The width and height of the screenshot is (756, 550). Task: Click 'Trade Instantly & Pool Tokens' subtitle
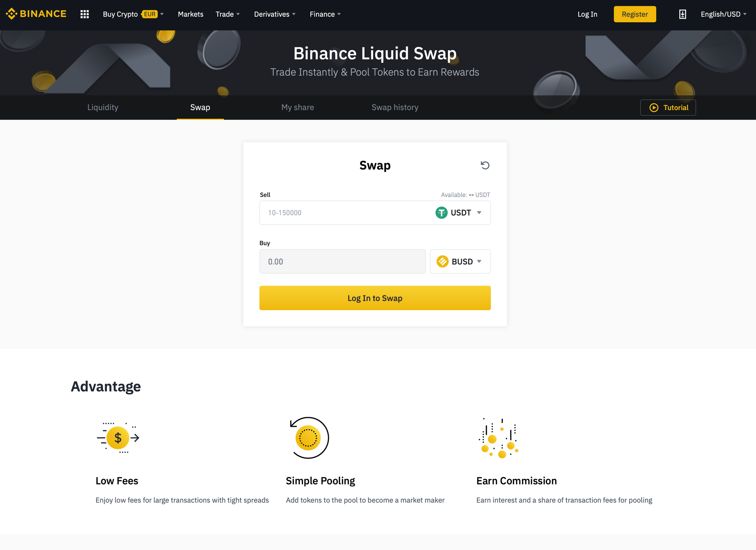pyautogui.click(x=375, y=72)
